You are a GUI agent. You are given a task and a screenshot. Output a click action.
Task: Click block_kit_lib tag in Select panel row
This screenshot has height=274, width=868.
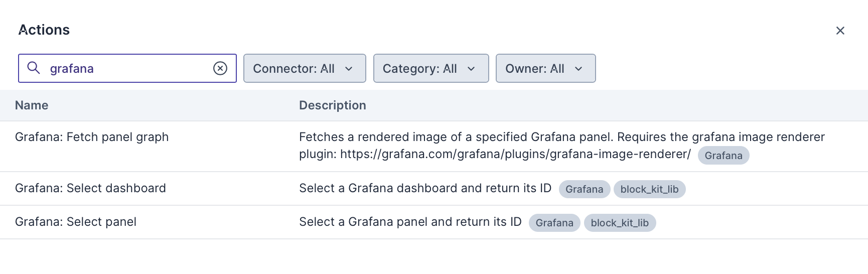(620, 223)
